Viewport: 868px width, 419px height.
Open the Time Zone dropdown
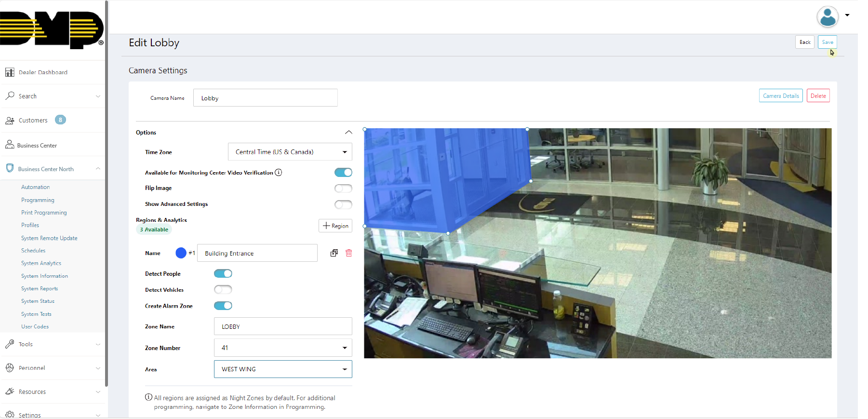290,152
